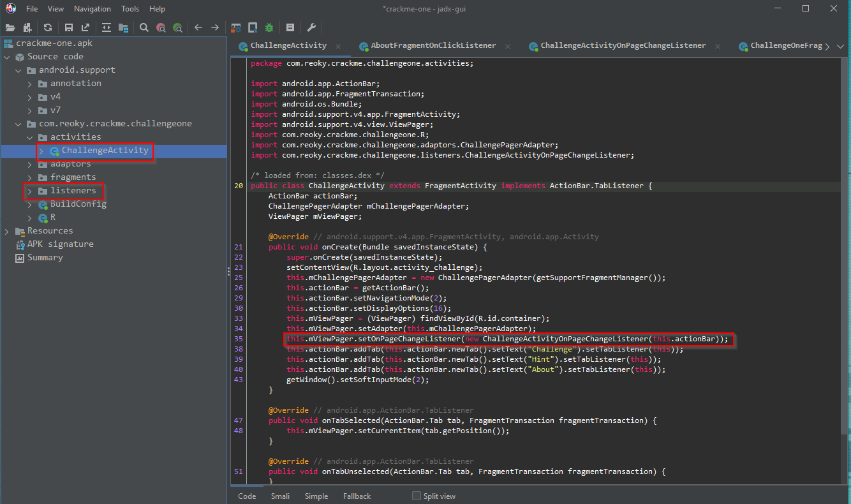Toggle the Split view checkbox
Screen dimensions: 851x504
(417, 496)
